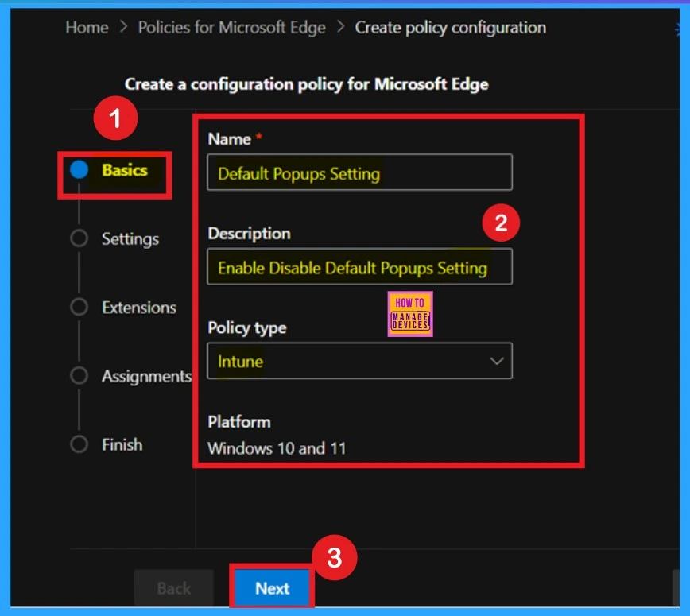
Task: Focus the Description input field
Action: pos(359,266)
